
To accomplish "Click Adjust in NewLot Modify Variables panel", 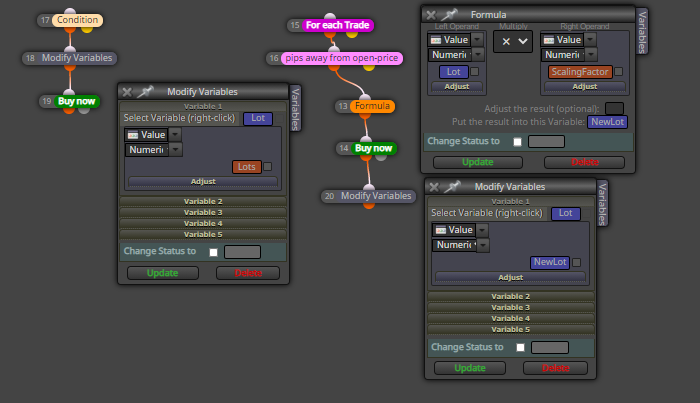I will pyautogui.click(x=510, y=278).
